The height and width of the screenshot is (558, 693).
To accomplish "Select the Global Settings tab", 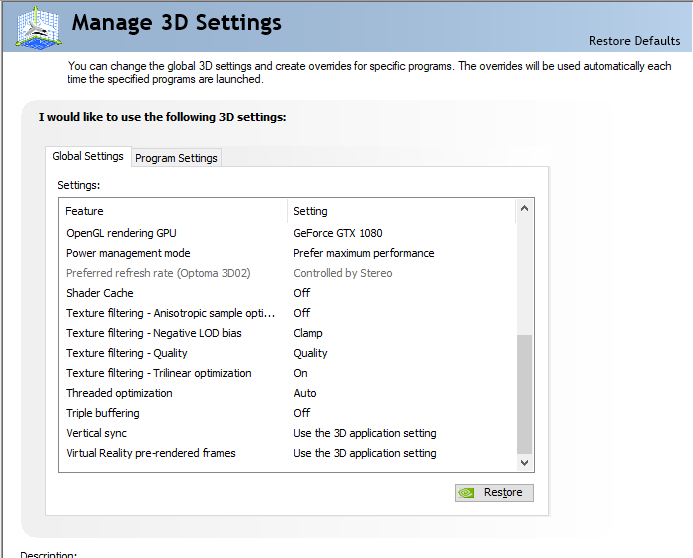I will click(x=88, y=156).
